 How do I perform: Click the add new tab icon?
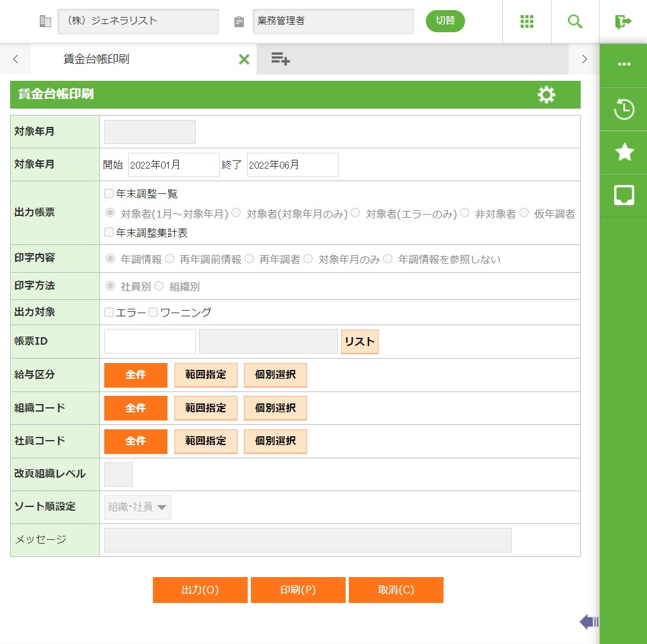click(x=281, y=59)
